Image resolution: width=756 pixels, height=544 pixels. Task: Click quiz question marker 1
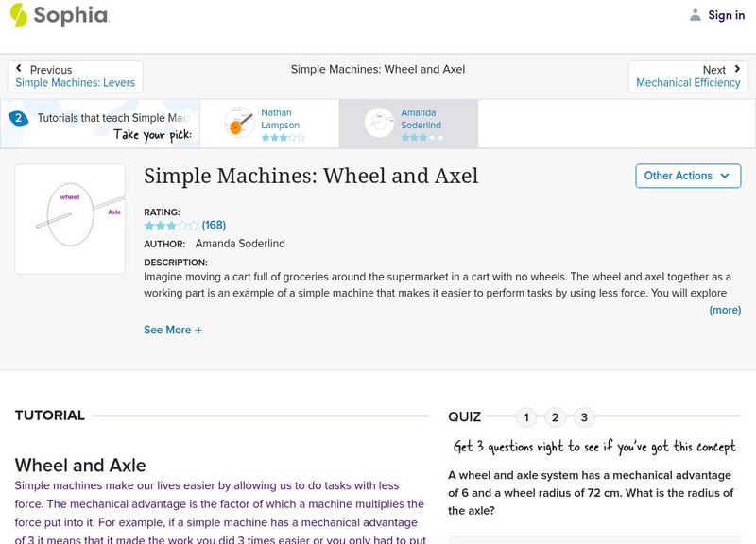526,416
